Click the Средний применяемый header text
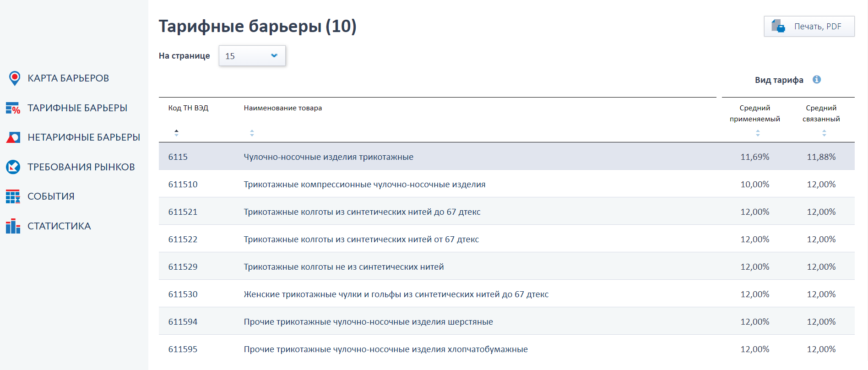This screenshot has height=370, width=868. (x=755, y=114)
